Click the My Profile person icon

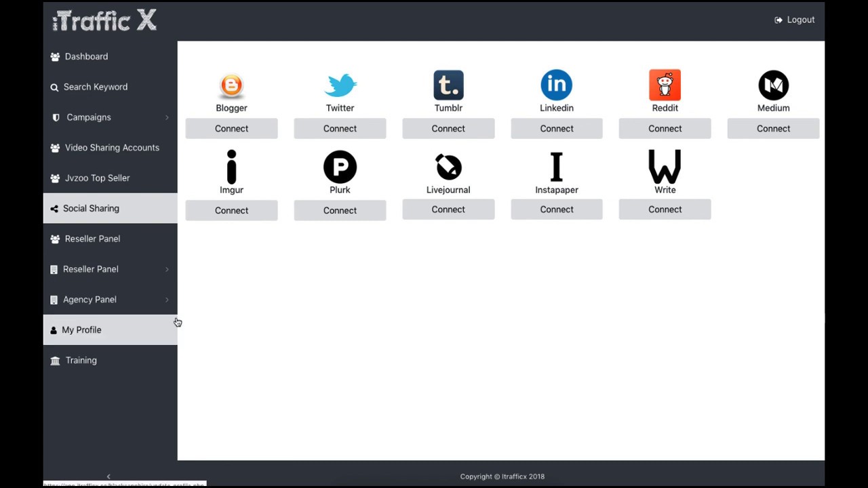tap(54, 330)
